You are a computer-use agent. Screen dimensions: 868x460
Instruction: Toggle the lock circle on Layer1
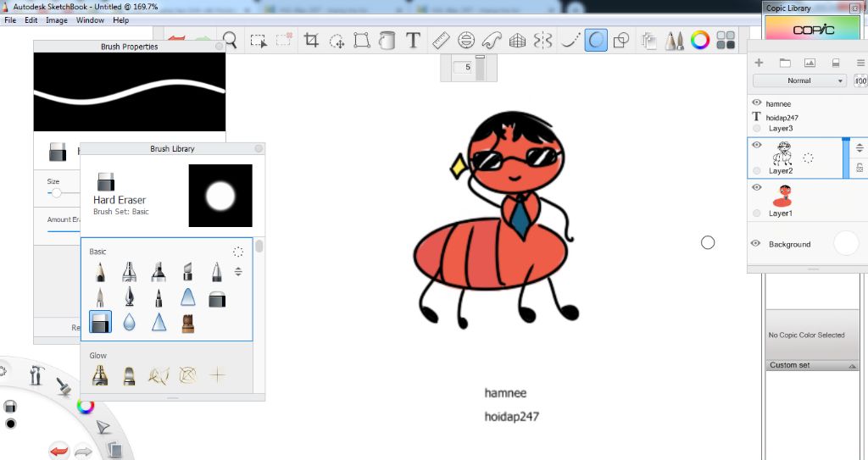(757, 213)
